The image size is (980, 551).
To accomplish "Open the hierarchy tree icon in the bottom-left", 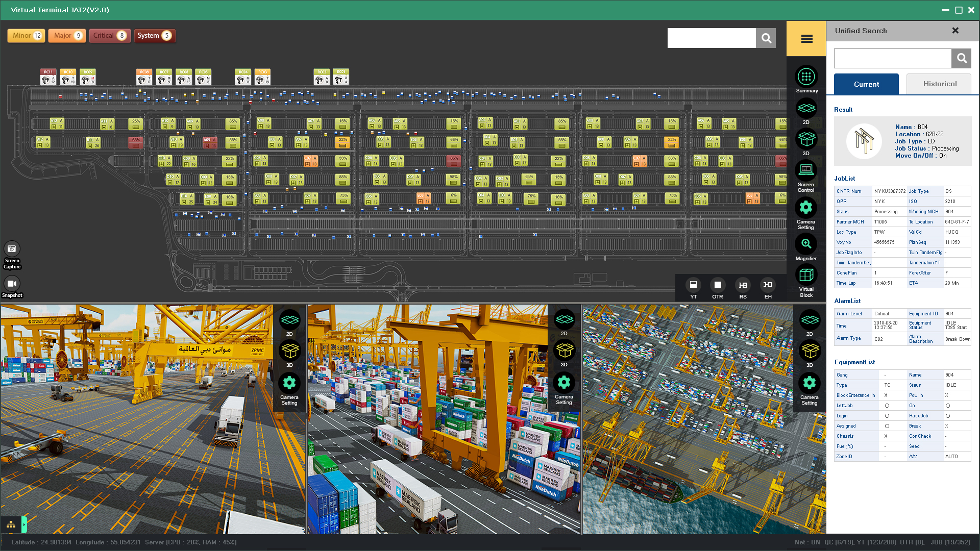I will [11, 524].
